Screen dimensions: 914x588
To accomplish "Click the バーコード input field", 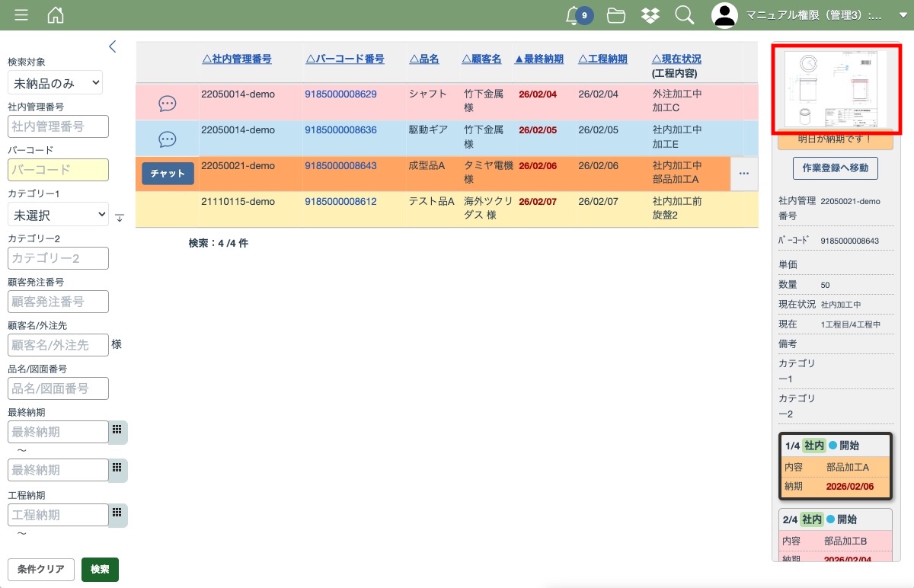I will coord(58,170).
